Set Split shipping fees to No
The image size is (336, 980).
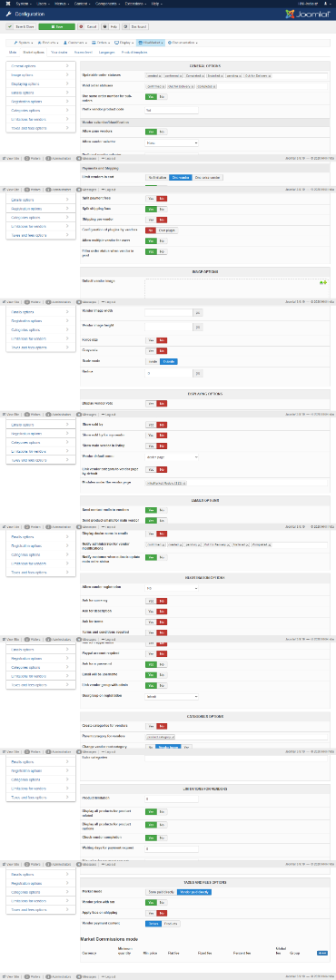pyautogui.click(x=162, y=209)
